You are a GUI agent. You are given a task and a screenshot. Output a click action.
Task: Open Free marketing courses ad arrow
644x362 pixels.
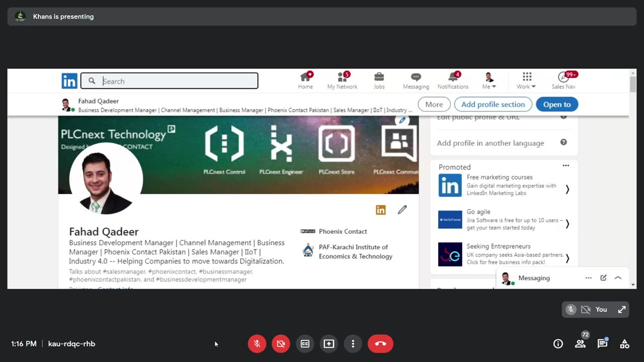(567, 190)
